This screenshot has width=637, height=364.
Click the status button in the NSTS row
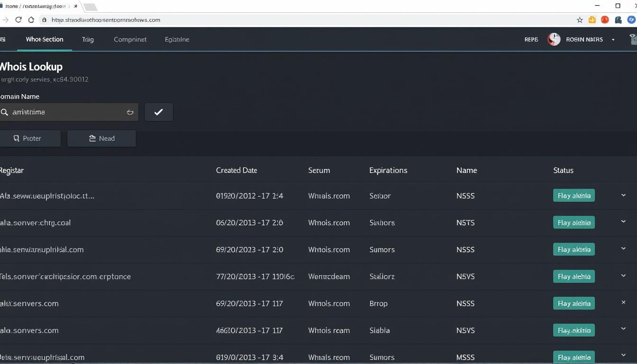[574, 223]
